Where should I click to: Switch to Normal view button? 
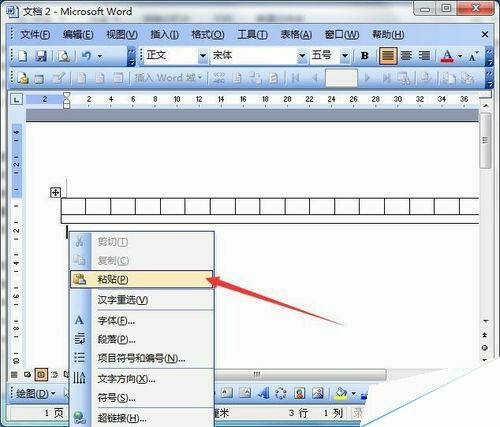tap(14, 375)
